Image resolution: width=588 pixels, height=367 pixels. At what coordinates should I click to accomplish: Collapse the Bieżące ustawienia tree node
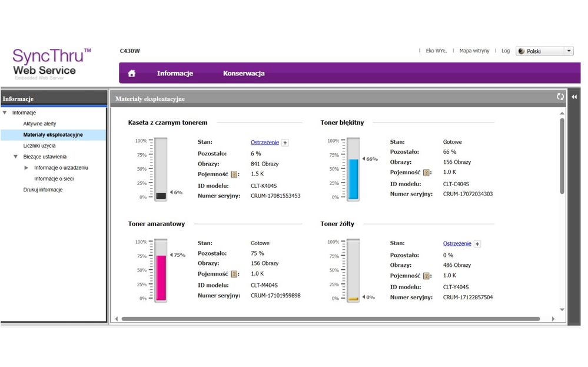click(15, 157)
